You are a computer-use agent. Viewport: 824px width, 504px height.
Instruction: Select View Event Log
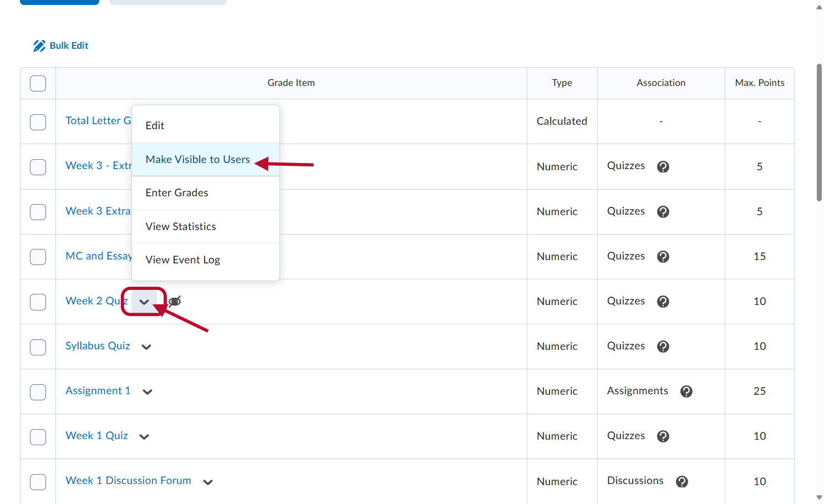[206, 260]
